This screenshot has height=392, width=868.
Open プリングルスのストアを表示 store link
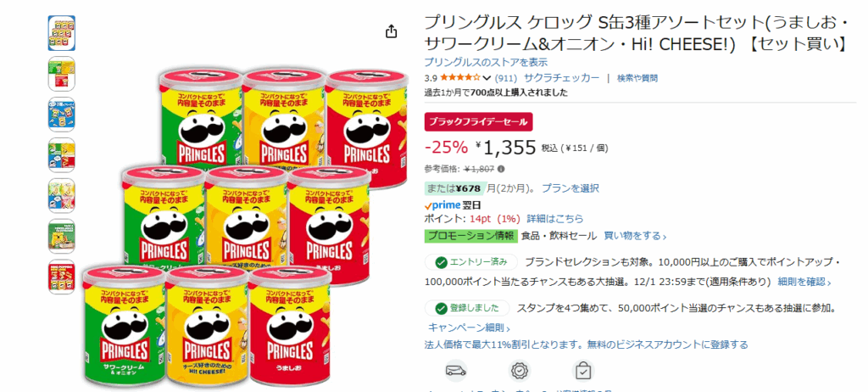[486, 62]
